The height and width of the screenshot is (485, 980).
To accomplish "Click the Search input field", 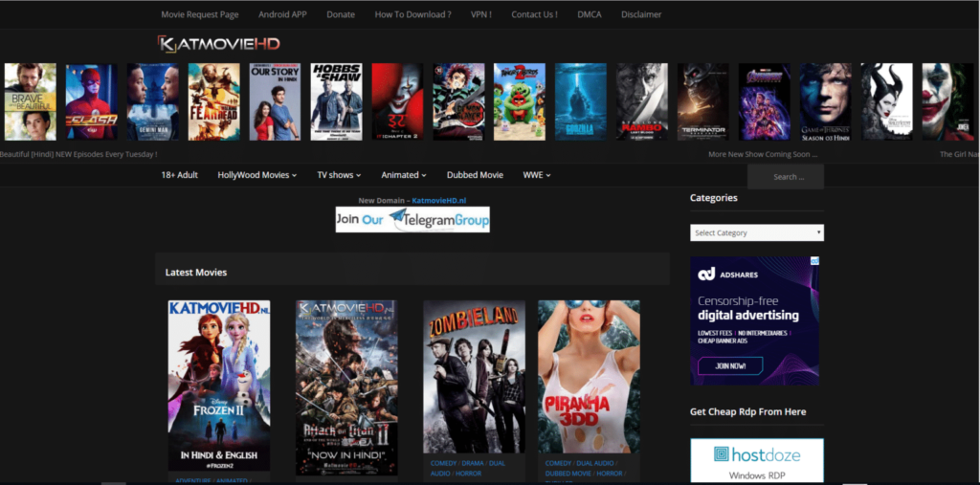I will (786, 177).
